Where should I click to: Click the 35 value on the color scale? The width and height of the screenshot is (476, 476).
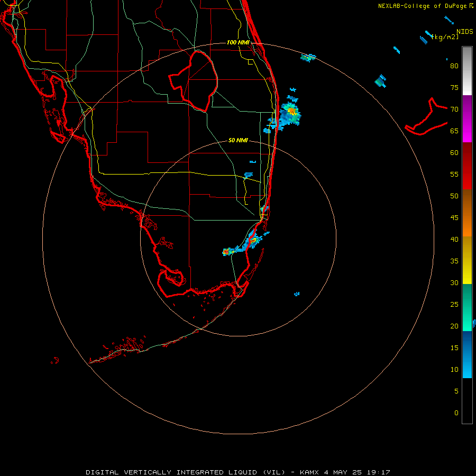pyautogui.click(x=454, y=261)
